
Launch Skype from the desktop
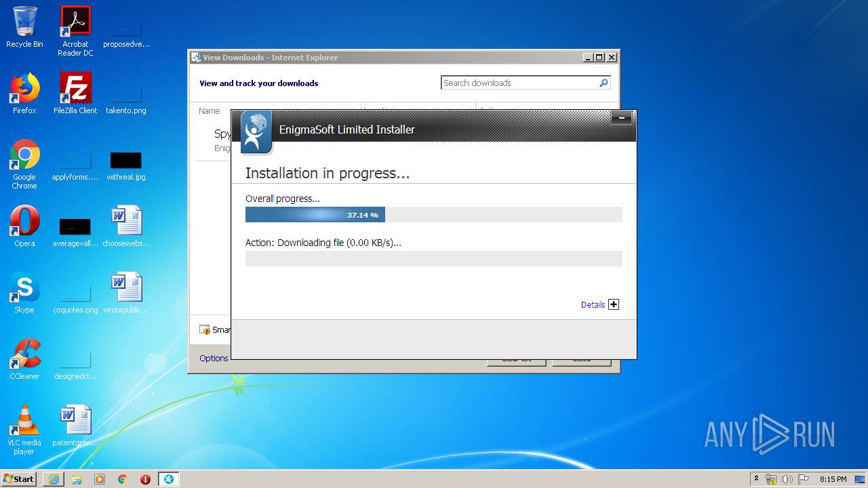click(24, 293)
